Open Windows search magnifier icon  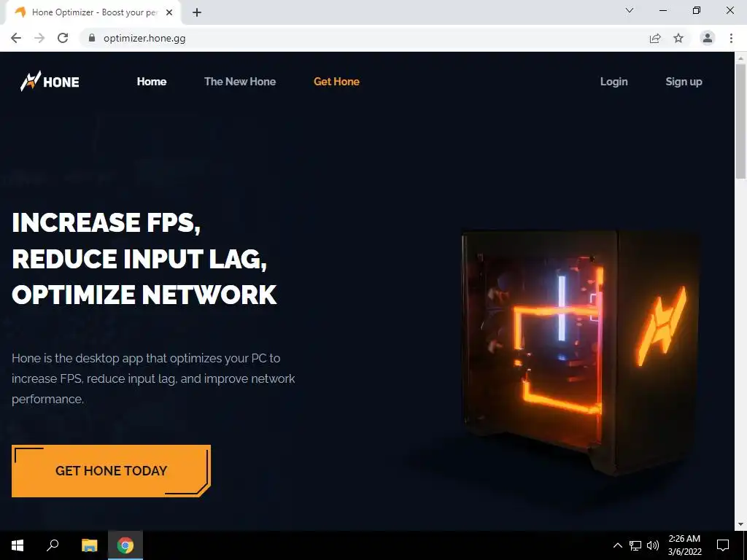53,545
